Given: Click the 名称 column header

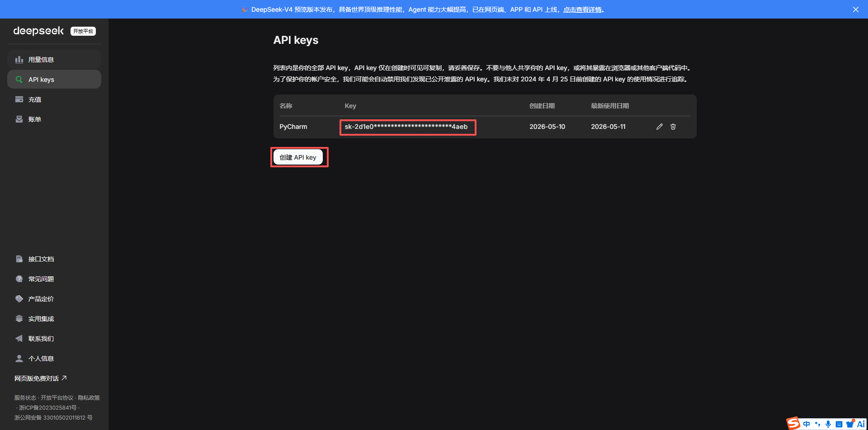Looking at the screenshot, I should (x=286, y=106).
